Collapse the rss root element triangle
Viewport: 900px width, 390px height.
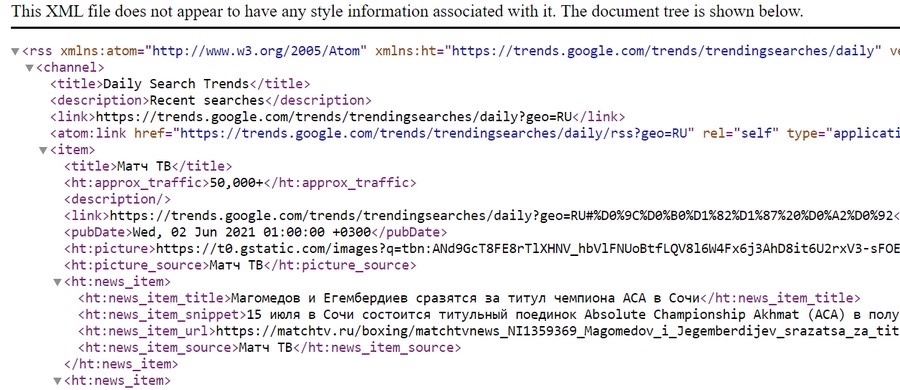[x=15, y=52]
